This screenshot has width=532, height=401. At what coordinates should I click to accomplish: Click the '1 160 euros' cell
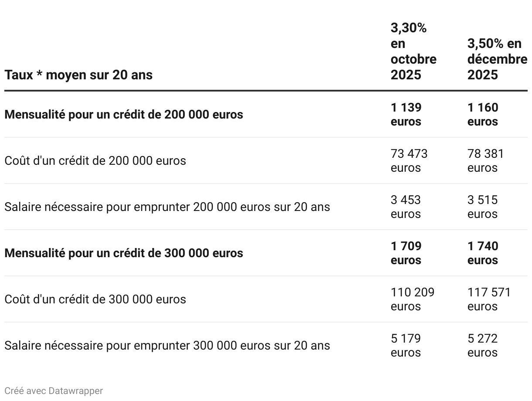coord(483,115)
